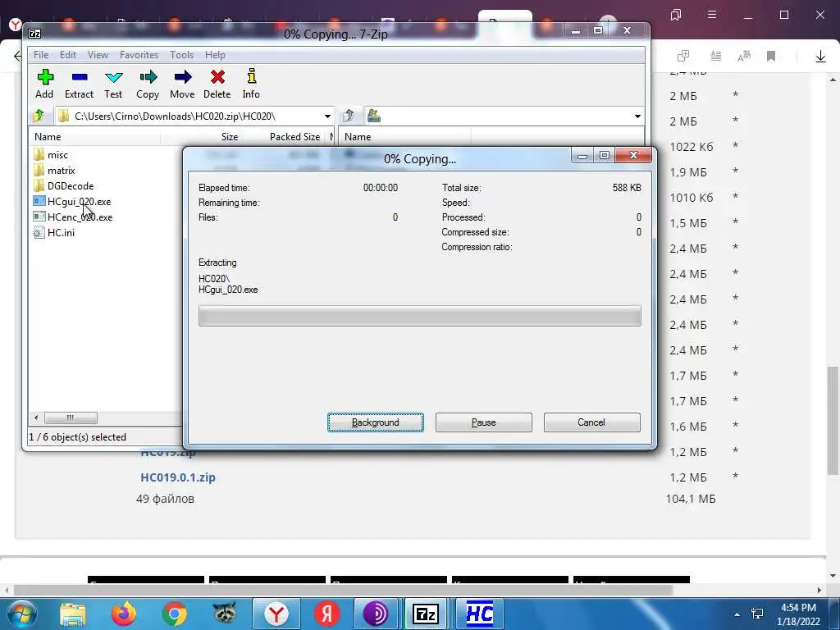Switch to HC app in the taskbar
The height and width of the screenshot is (630, 840).
pyautogui.click(x=479, y=614)
